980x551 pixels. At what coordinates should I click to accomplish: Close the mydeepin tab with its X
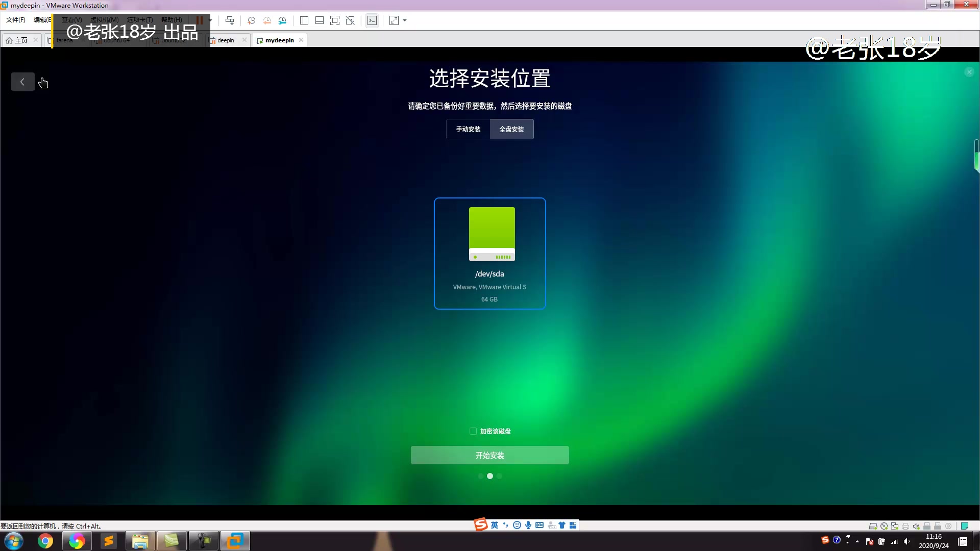click(301, 40)
